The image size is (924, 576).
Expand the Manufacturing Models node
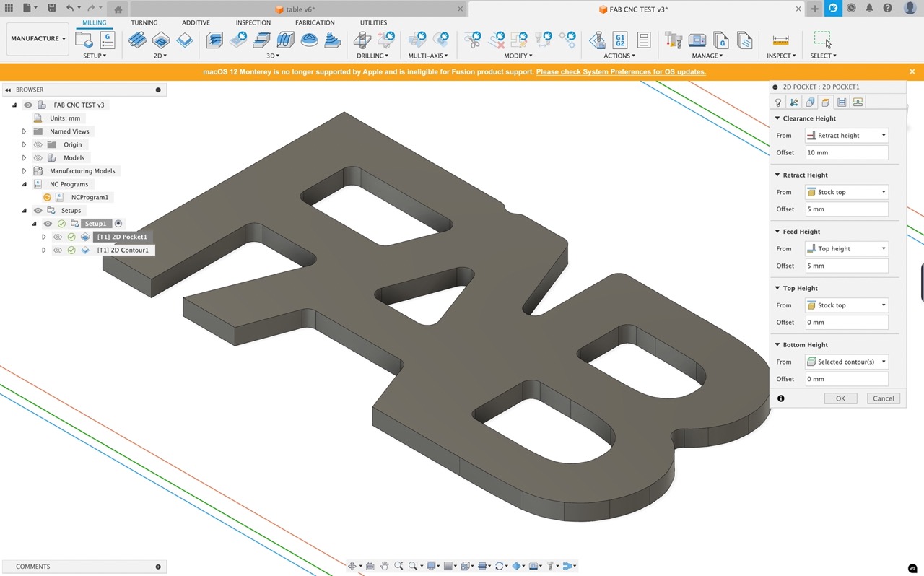[24, 171]
